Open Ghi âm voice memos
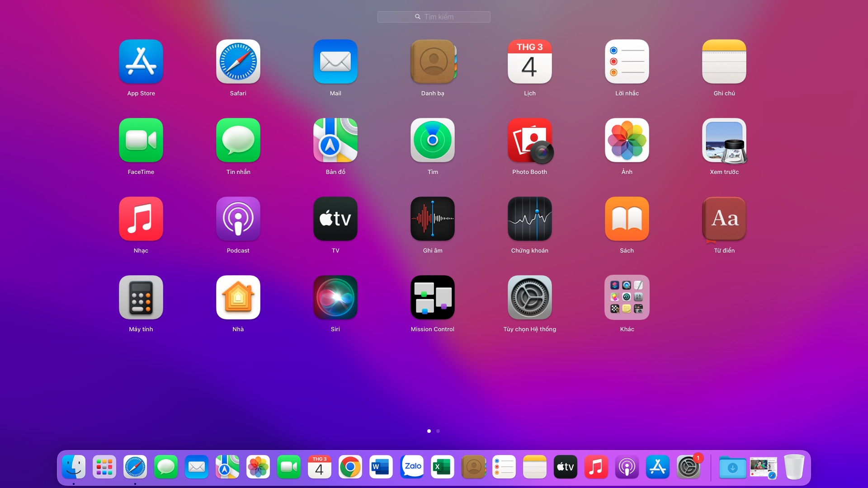 (433, 219)
